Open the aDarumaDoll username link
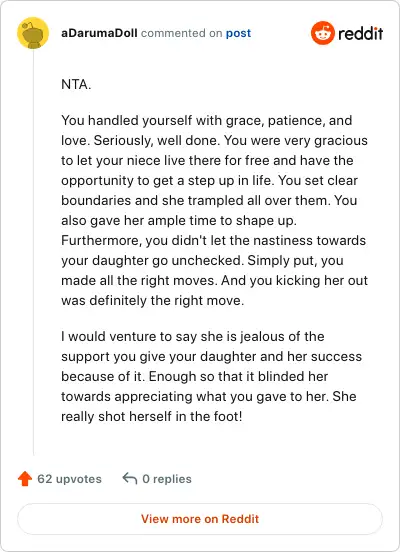Viewport: 400px width, 552px height. [99, 33]
